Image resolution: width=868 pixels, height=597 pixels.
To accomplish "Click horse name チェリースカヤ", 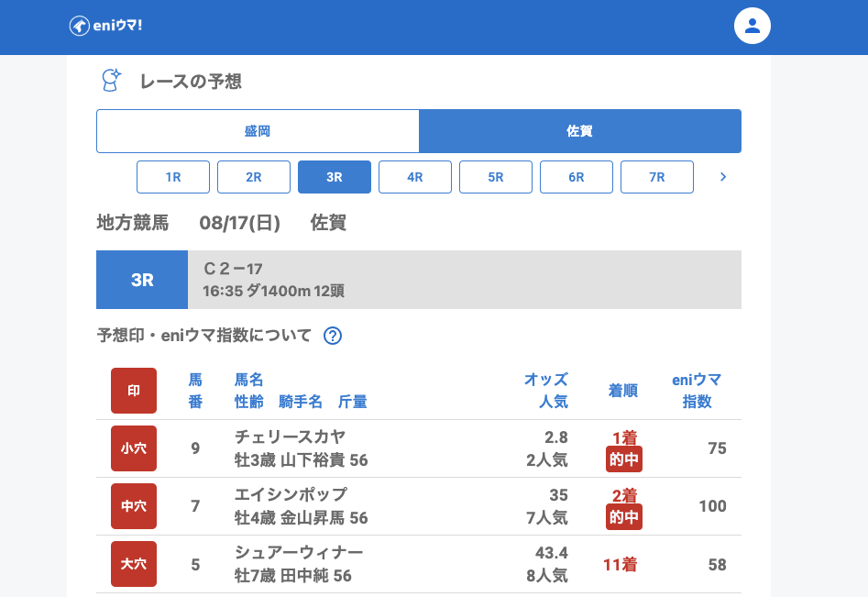I will pos(290,437).
